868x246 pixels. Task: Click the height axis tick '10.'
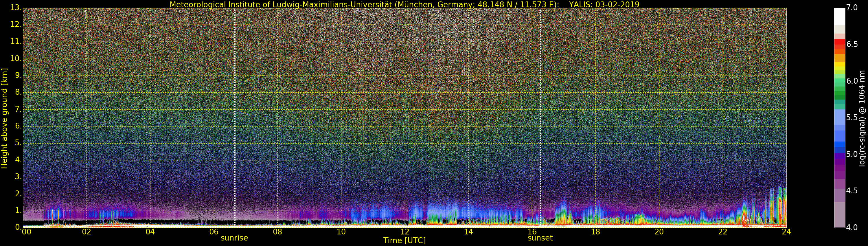pyautogui.click(x=16, y=58)
